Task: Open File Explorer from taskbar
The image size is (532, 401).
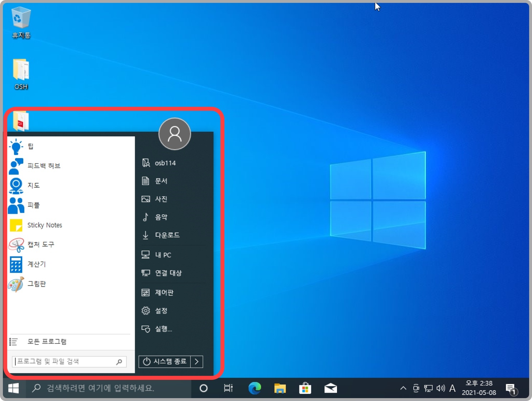Action: [x=280, y=388]
